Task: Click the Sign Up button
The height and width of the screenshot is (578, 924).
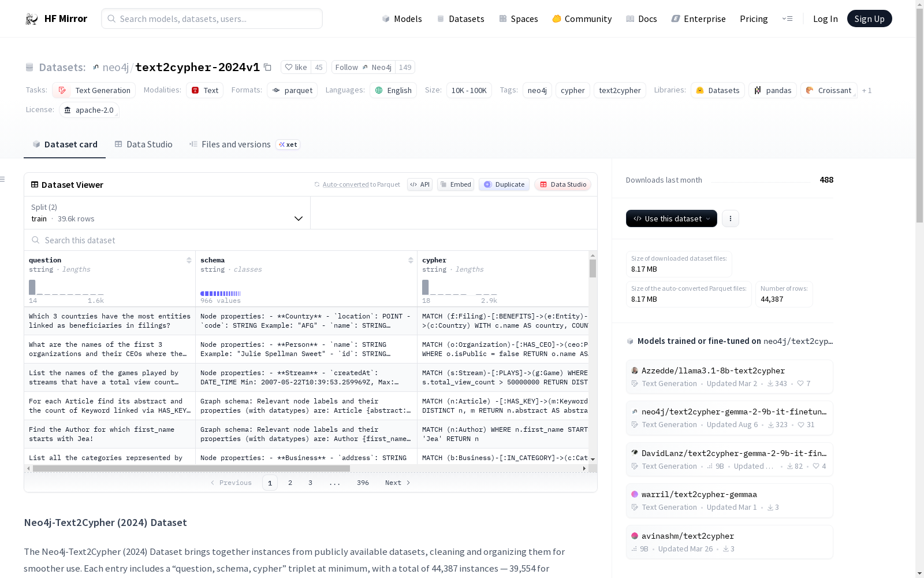Action: tap(870, 18)
